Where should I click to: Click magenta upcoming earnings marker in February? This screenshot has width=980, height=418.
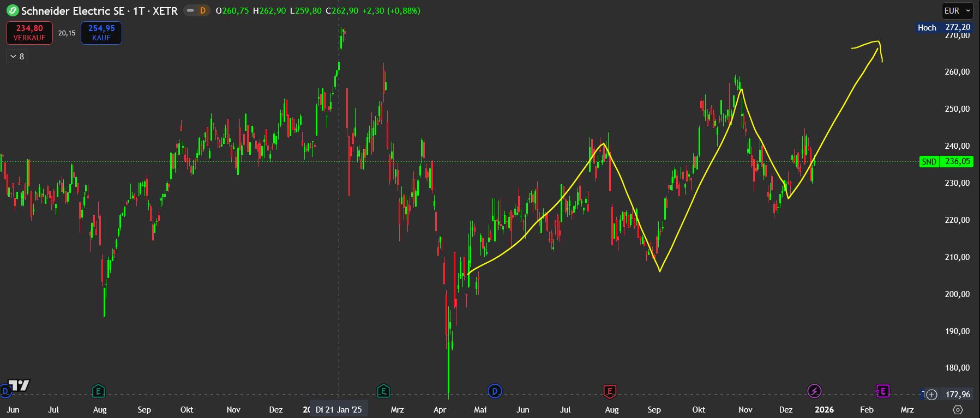point(882,391)
